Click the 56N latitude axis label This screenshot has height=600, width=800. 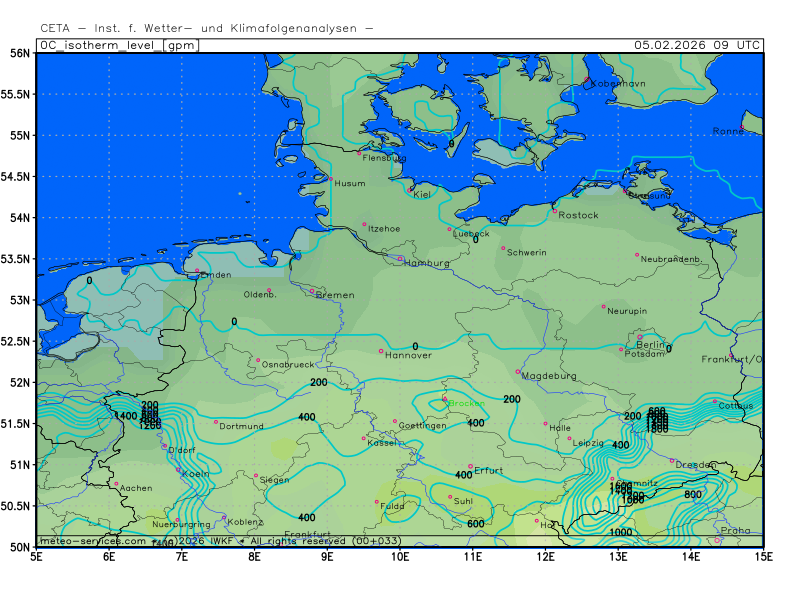[18, 52]
